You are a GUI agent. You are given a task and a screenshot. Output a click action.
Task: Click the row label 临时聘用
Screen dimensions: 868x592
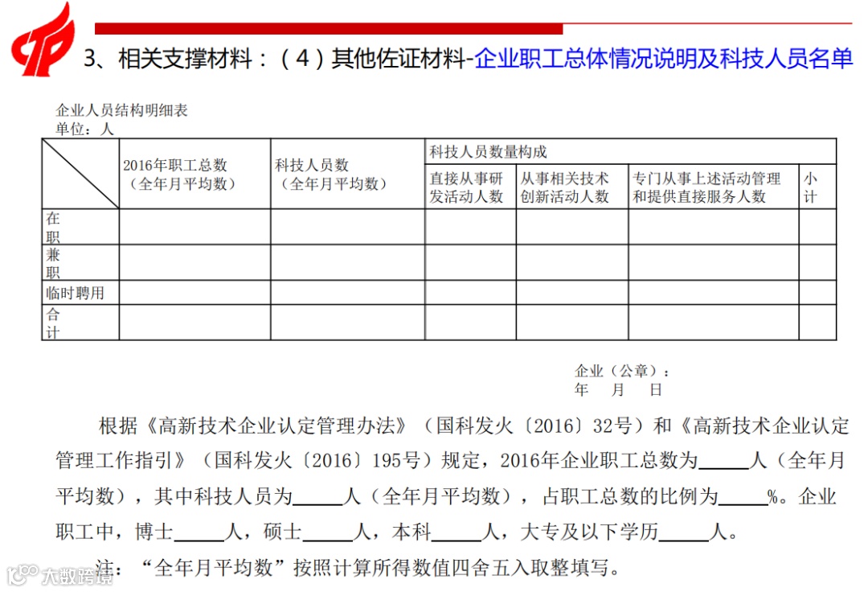point(75,293)
